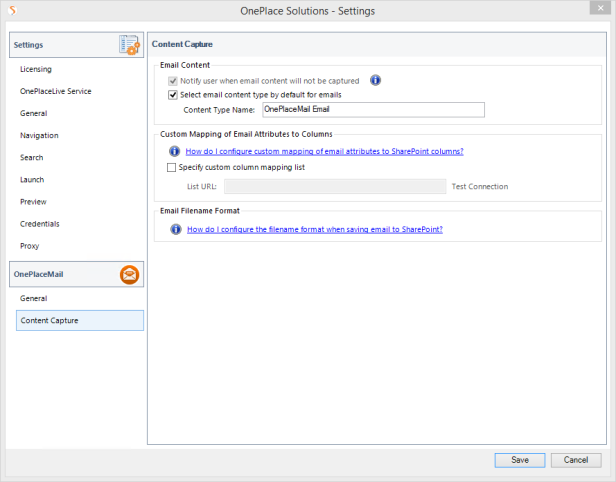Click the Content Type Name text field
This screenshot has height=482, width=616.
371,110
